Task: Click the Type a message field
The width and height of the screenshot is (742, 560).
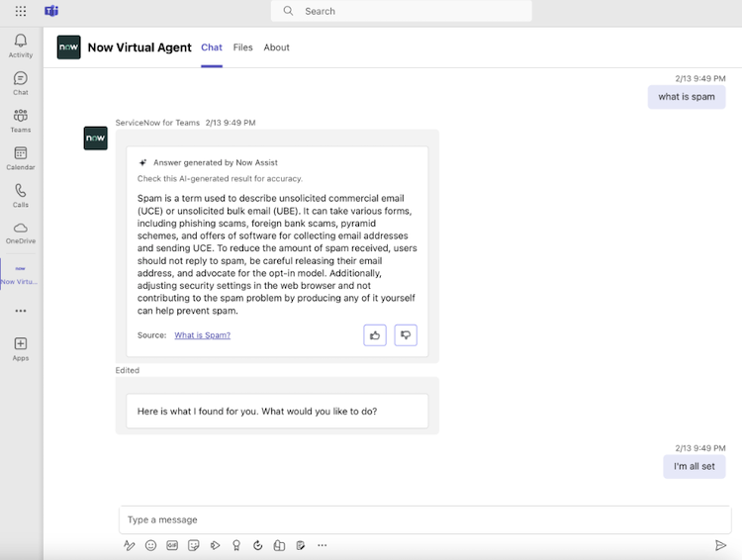Action: tap(425, 519)
